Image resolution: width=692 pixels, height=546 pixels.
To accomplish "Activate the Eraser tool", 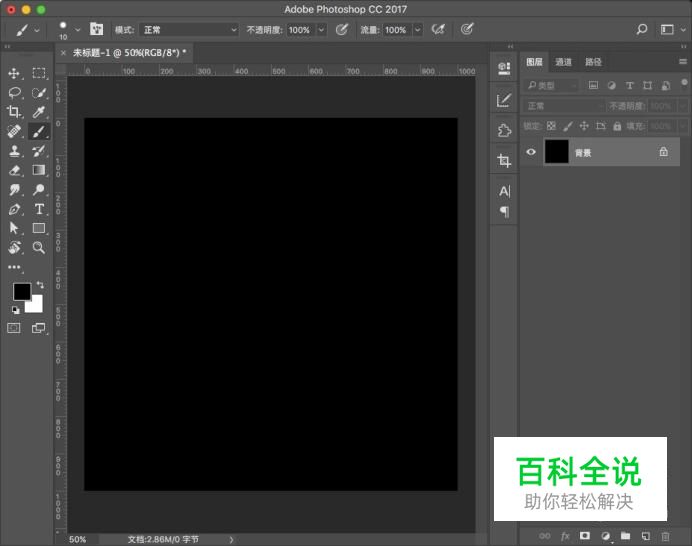I will tap(15, 170).
